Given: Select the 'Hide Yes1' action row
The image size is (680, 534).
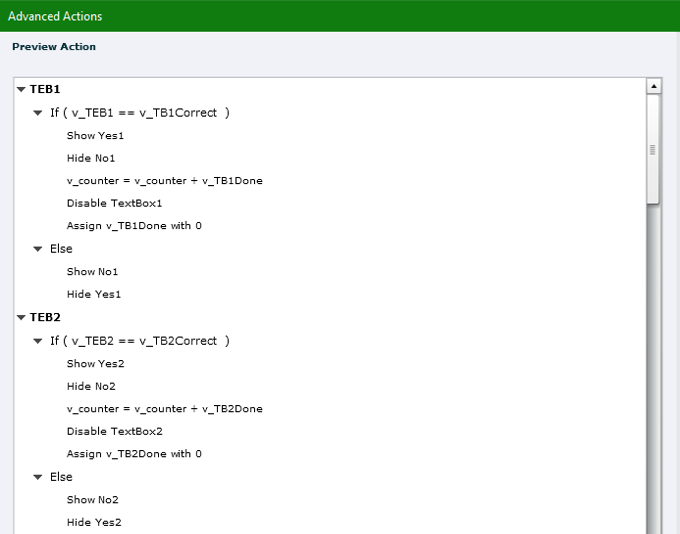Looking at the screenshot, I should point(94,295).
